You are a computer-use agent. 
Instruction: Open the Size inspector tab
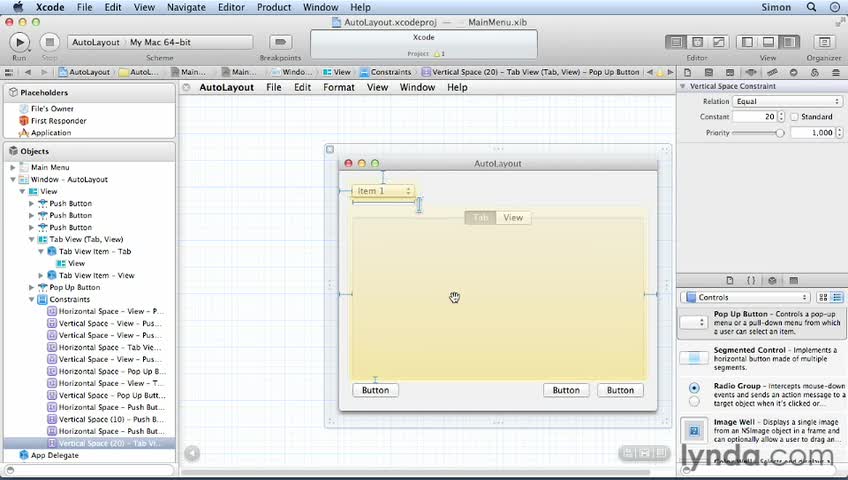[772, 72]
